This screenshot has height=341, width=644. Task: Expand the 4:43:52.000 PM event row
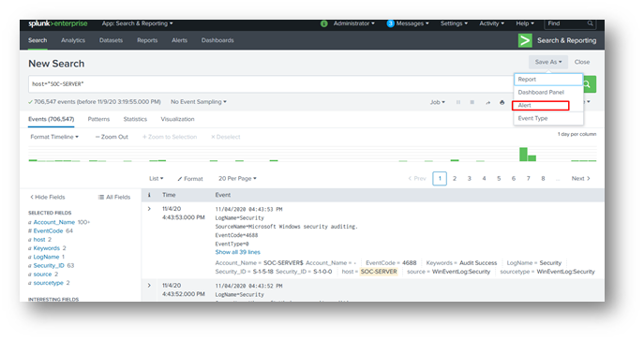[x=149, y=286]
